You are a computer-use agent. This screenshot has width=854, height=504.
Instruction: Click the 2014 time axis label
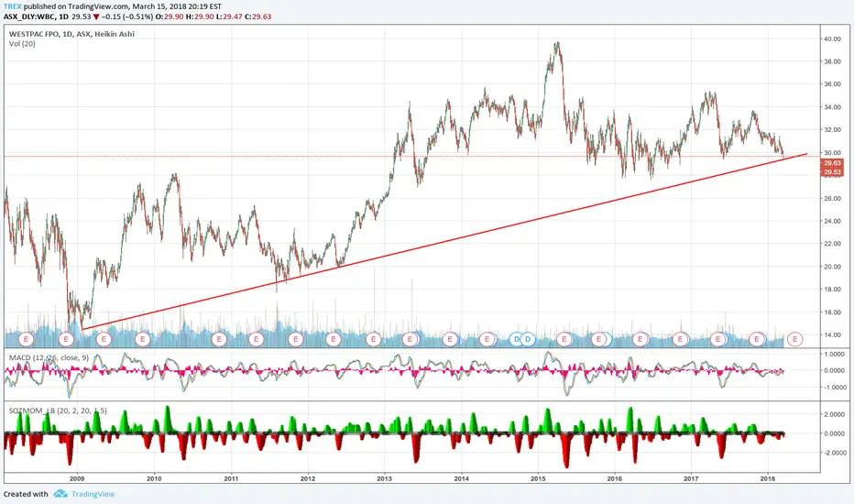click(x=461, y=479)
